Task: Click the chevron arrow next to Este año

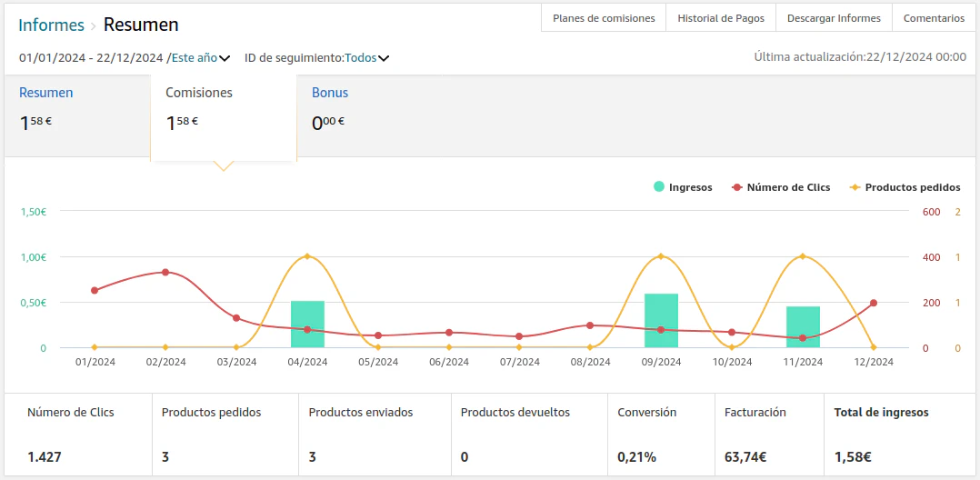Action: (x=225, y=58)
